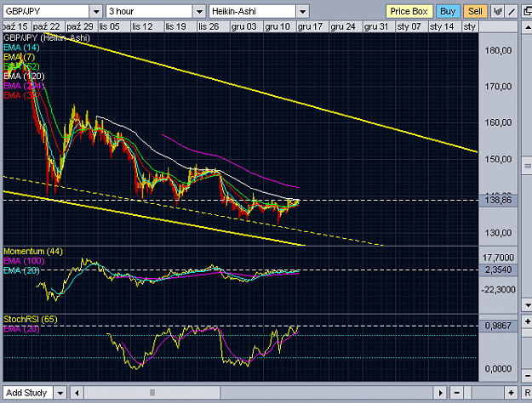Screen dimensions: 532x403
Task: Click the 130,00 price axis label
Action: click(498, 233)
